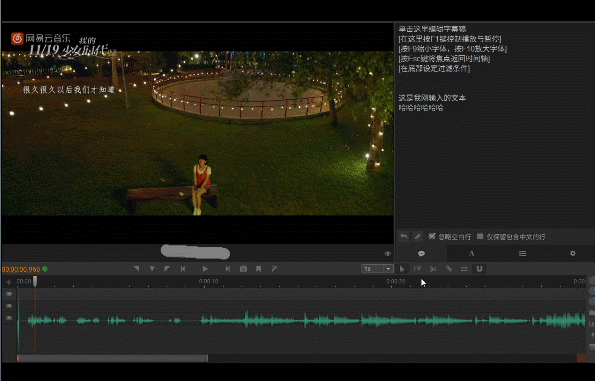Click the green audio waveform track

point(302,321)
